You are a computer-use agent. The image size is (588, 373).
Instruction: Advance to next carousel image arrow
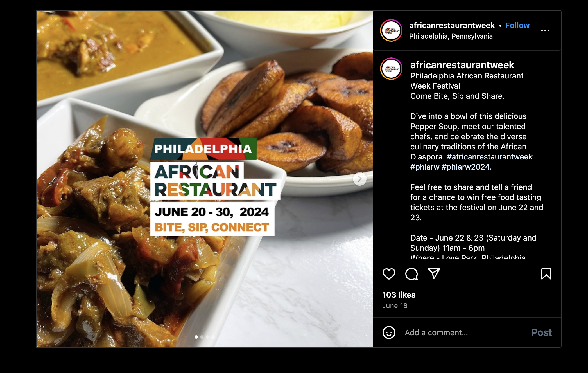[360, 179]
